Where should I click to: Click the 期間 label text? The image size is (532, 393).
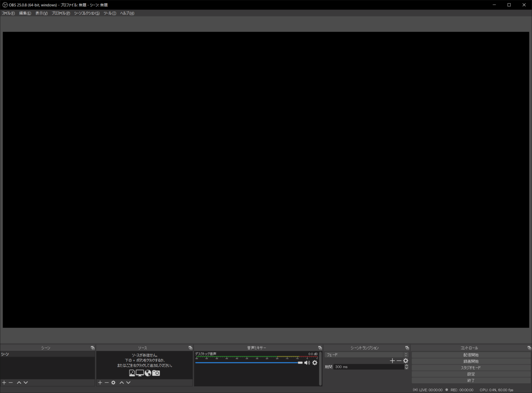[329, 367]
